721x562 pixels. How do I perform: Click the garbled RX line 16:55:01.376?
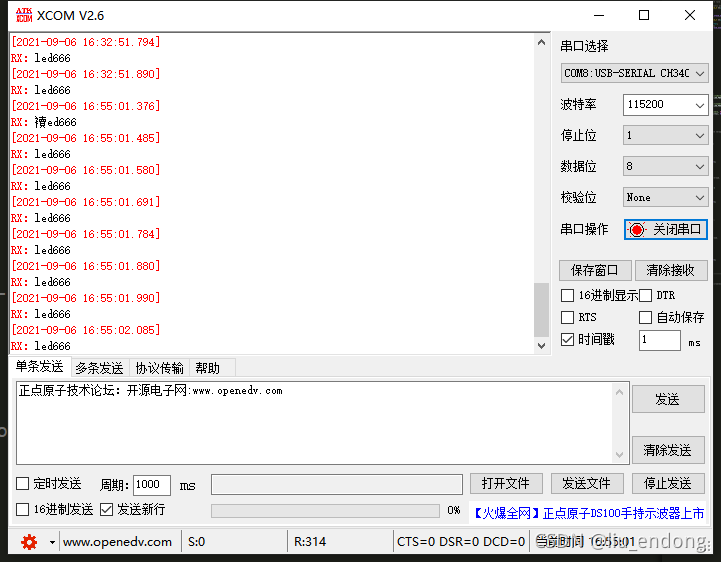(x=44, y=122)
